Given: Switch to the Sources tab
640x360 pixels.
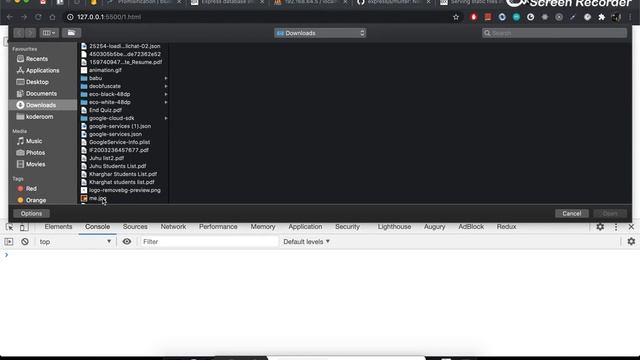Looking at the screenshot, I should click(135, 227).
